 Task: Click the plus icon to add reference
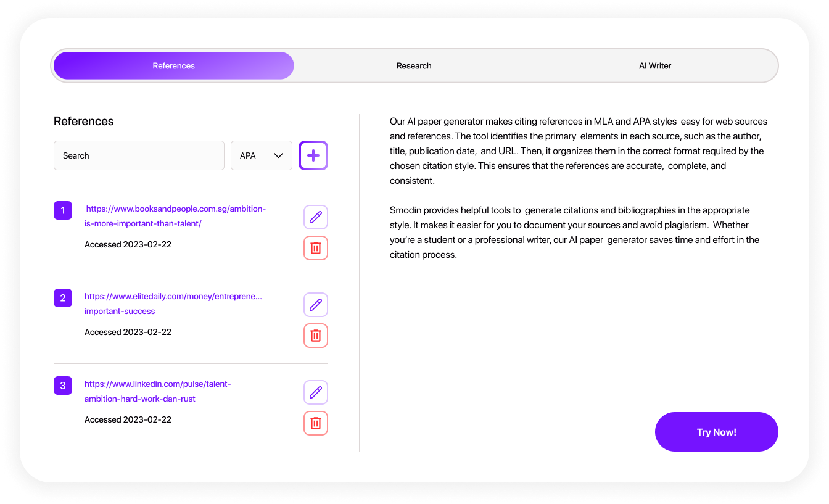[x=313, y=155]
